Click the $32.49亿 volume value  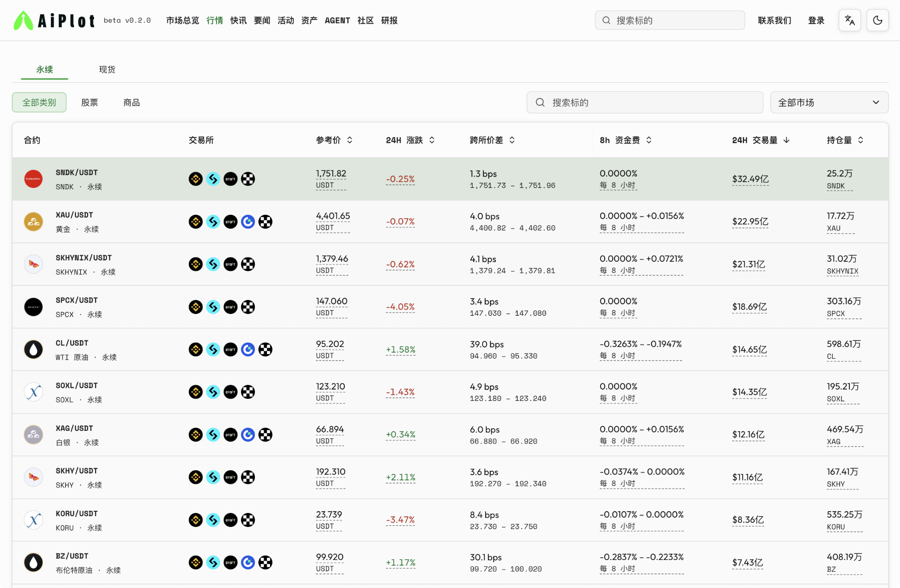point(751,179)
